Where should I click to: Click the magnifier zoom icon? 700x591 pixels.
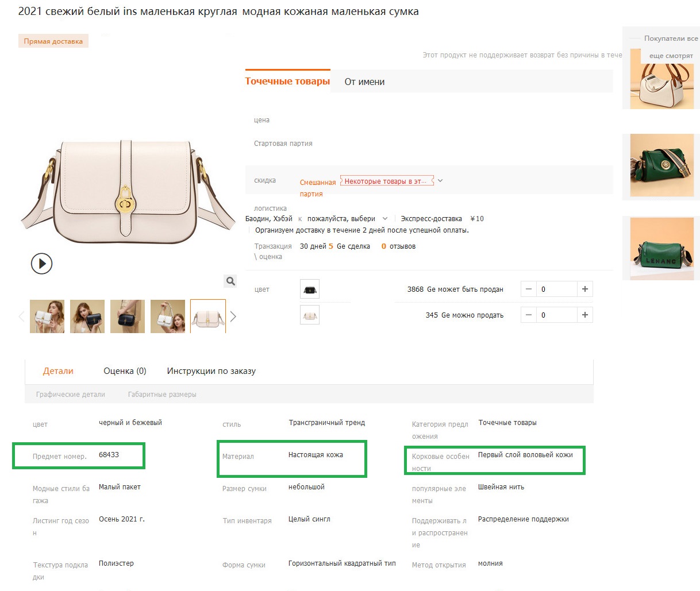tap(230, 281)
